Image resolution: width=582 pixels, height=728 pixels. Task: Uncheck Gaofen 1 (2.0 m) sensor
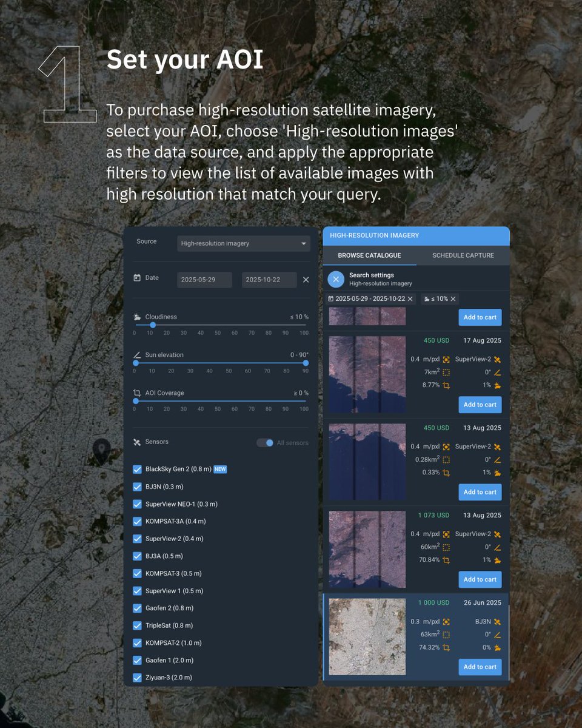coord(137,660)
